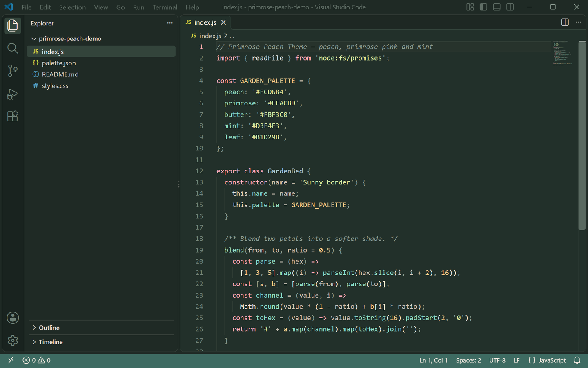Open Explorer Views and More Actions
Image resolution: width=588 pixels, height=368 pixels.
click(x=170, y=23)
